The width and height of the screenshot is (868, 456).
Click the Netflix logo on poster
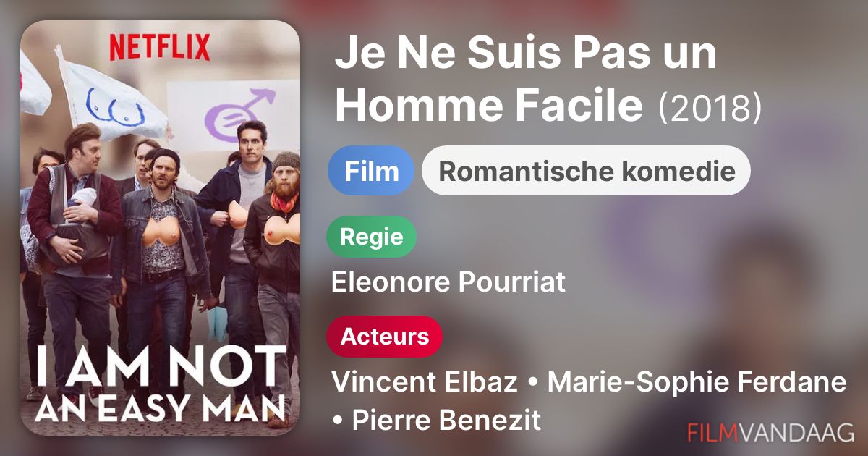(x=159, y=48)
